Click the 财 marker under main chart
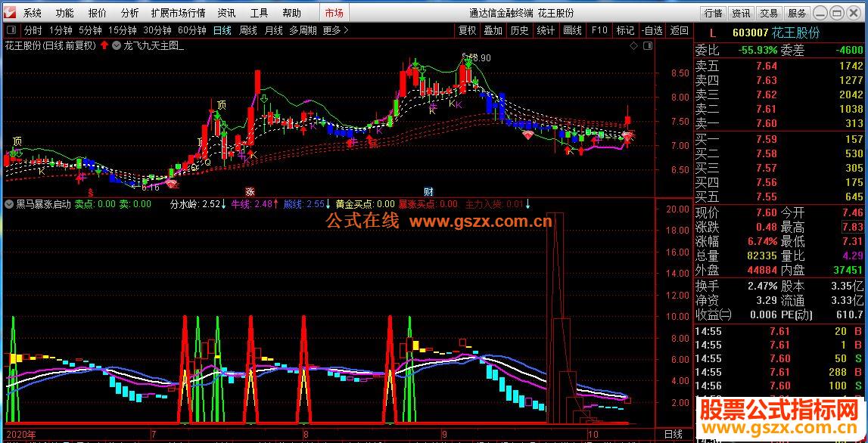Image resolution: width=868 pixels, height=443 pixels. click(x=428, y=192)
